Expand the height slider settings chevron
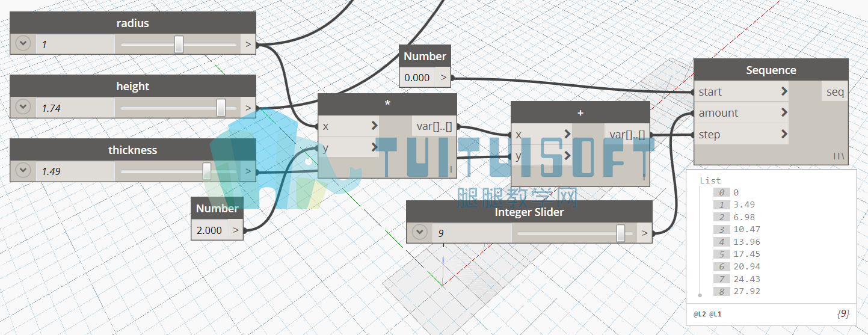The height and width of the screenshot is (335, 868). [23, 107]
